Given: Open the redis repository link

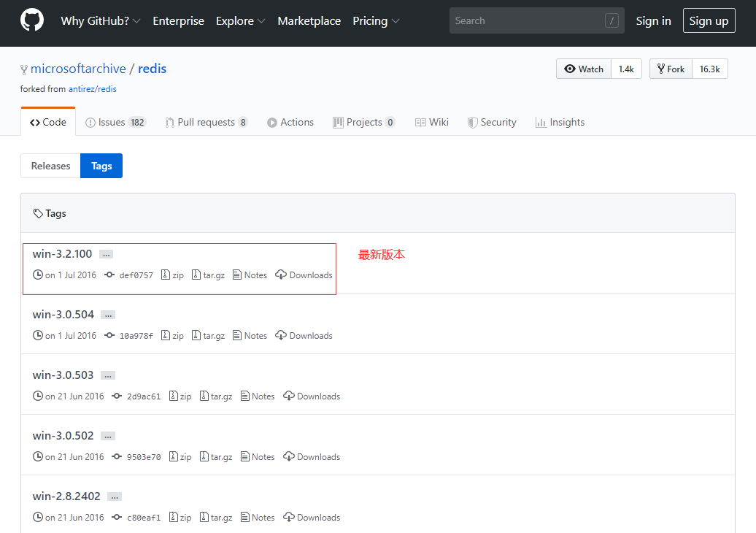Looking at the screenshot, I should point(152,69).
